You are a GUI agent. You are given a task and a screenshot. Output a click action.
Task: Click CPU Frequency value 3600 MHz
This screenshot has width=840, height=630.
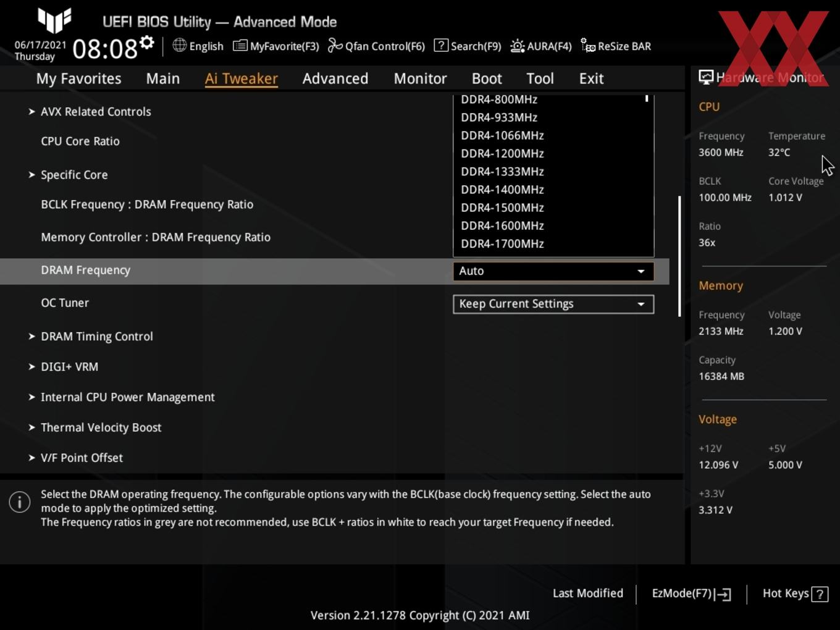(x=721, y=153)
